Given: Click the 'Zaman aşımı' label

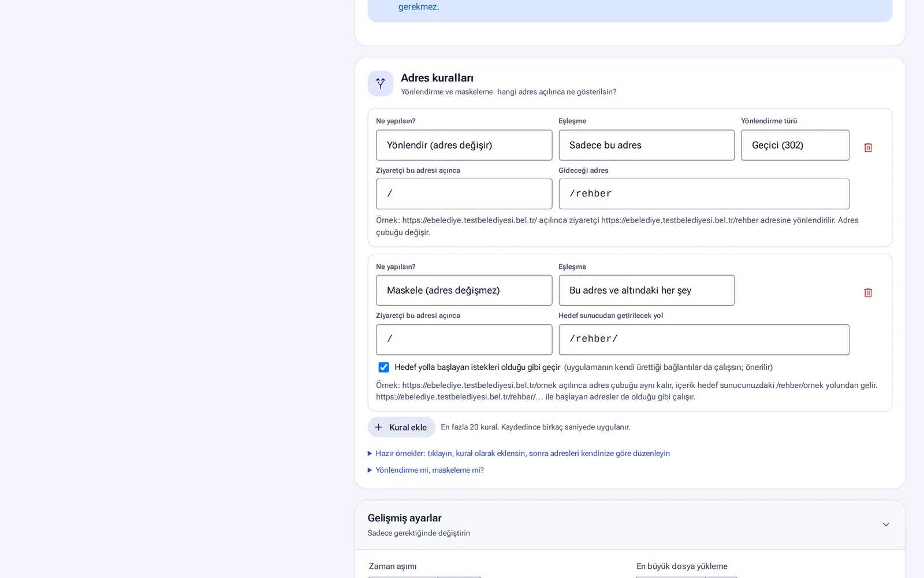Looking at the screenshot, I should pos(393,566).
